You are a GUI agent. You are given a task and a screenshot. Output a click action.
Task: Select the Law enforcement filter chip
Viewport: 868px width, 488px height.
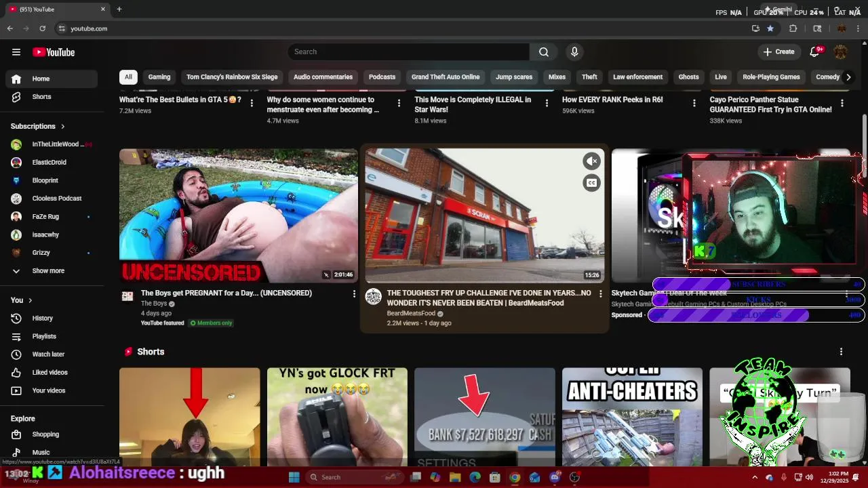(x=637, y=77)
